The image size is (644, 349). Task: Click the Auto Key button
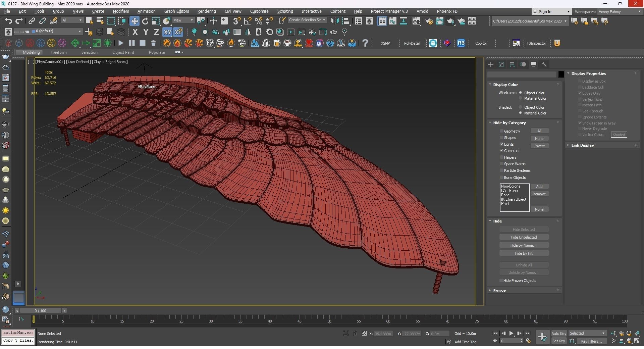click(559, 333)
